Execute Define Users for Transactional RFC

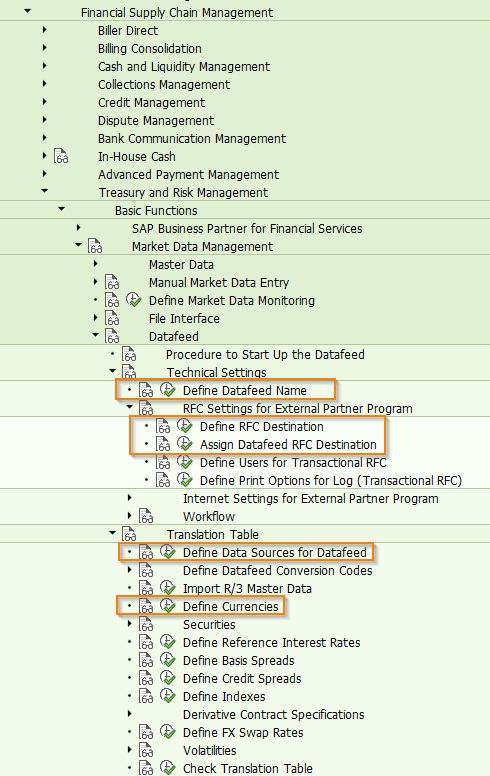coord(185,462)
